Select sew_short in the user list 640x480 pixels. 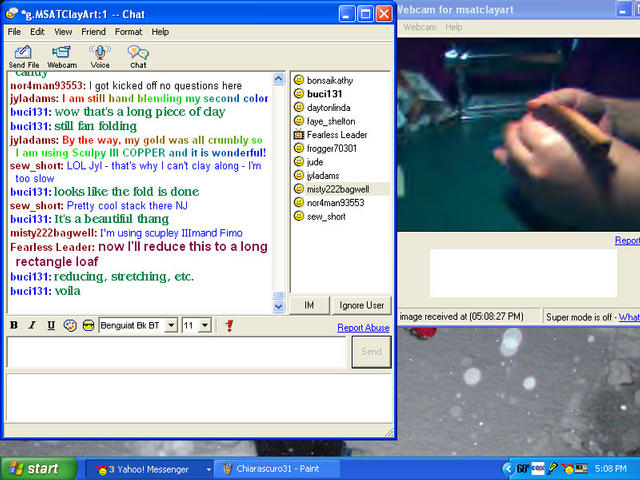pyautogui.click(x=326, y=216)
